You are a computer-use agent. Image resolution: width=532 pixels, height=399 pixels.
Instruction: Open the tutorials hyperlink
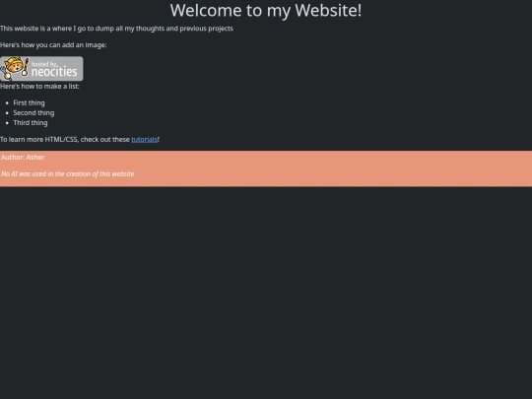tap(144, 140)
